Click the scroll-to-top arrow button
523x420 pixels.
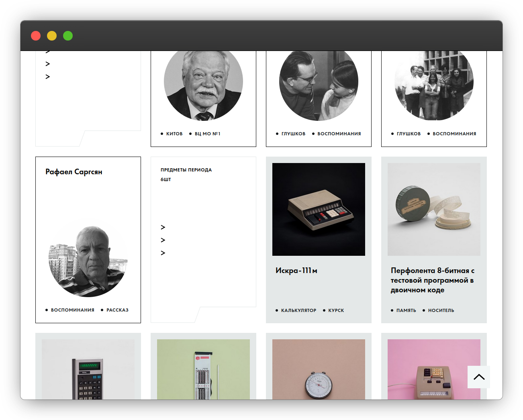(x=478, y=377)
